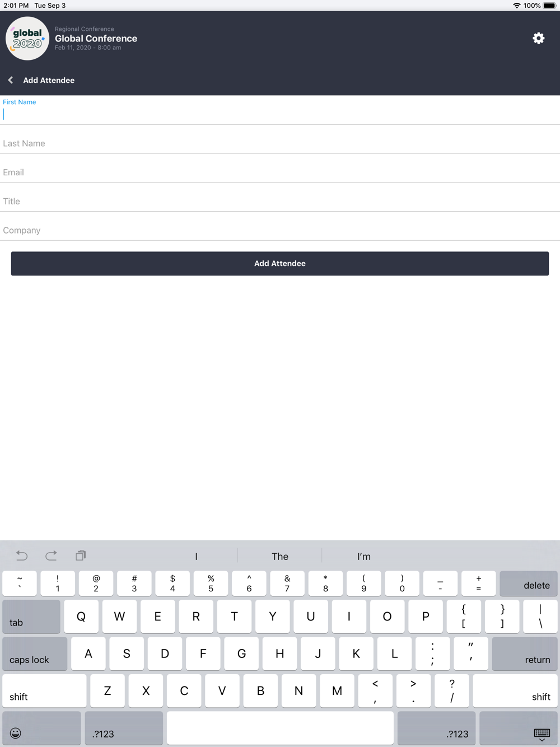Tap the return key
560x747 pixels.
(x=525, y=653)
